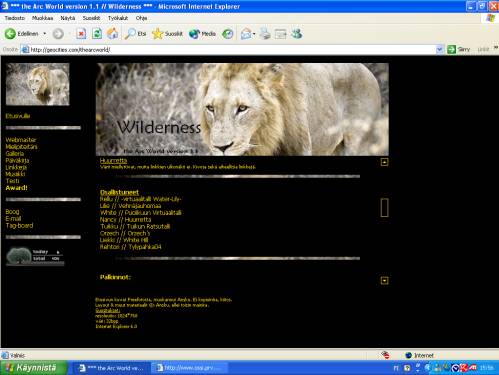The height and width of the screenshot is (375, 499).
Task: Click the scroll-down arrow beside Palkinnot
Action: (384, 280)
